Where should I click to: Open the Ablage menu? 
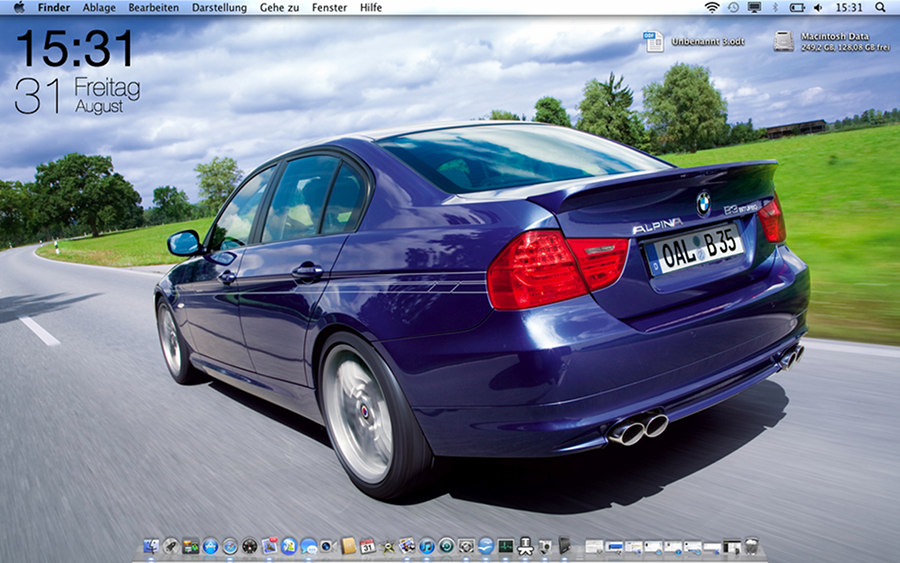(99, 7)
